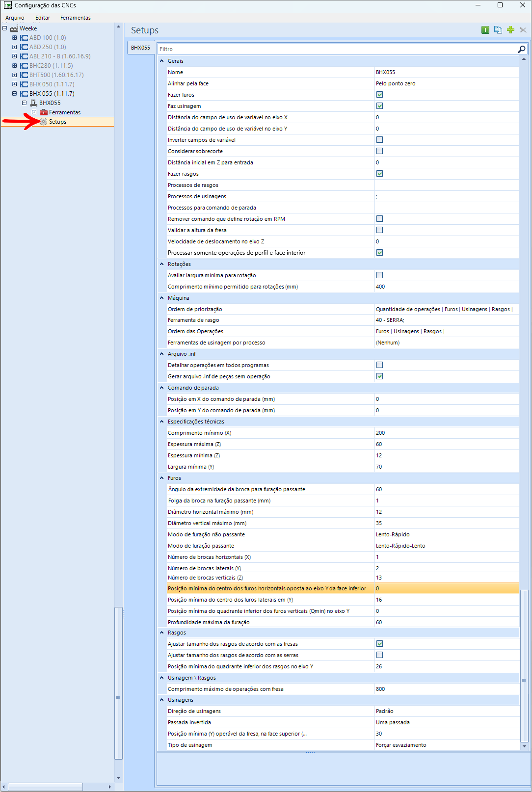
Task: Collapse the Gerais section
Action: (x=162, y=61)
